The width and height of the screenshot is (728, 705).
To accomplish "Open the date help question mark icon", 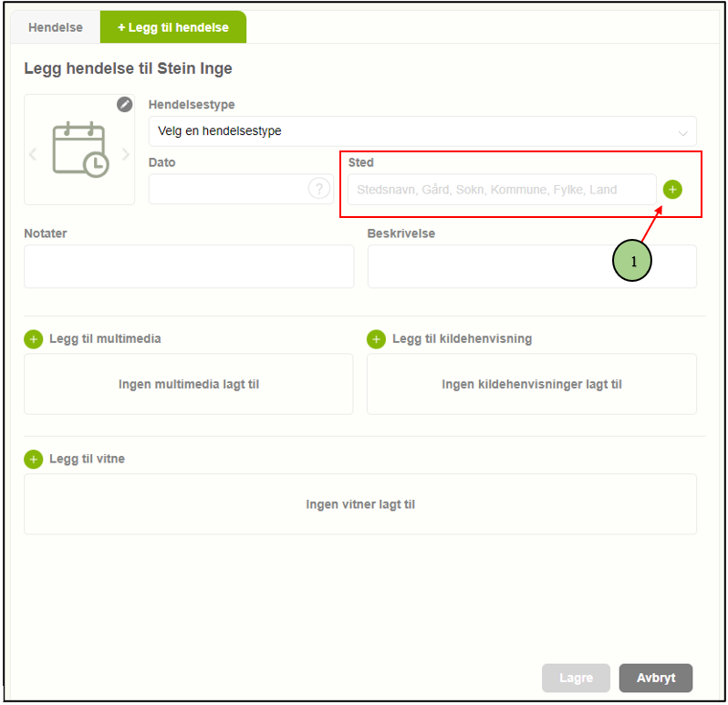I will coord(318,189).
